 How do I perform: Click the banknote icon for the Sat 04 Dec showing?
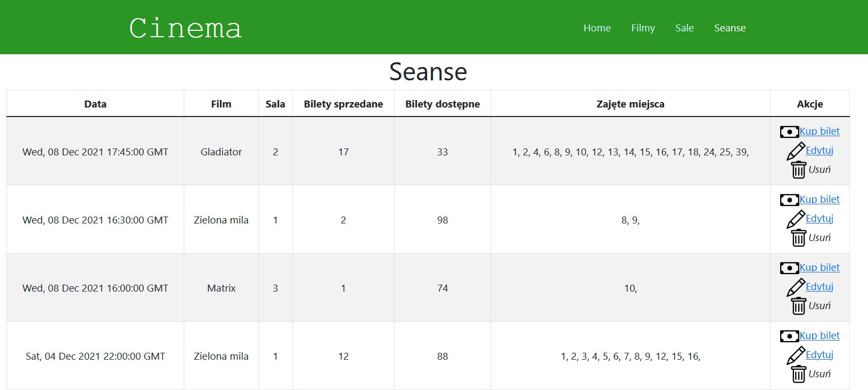789,336
